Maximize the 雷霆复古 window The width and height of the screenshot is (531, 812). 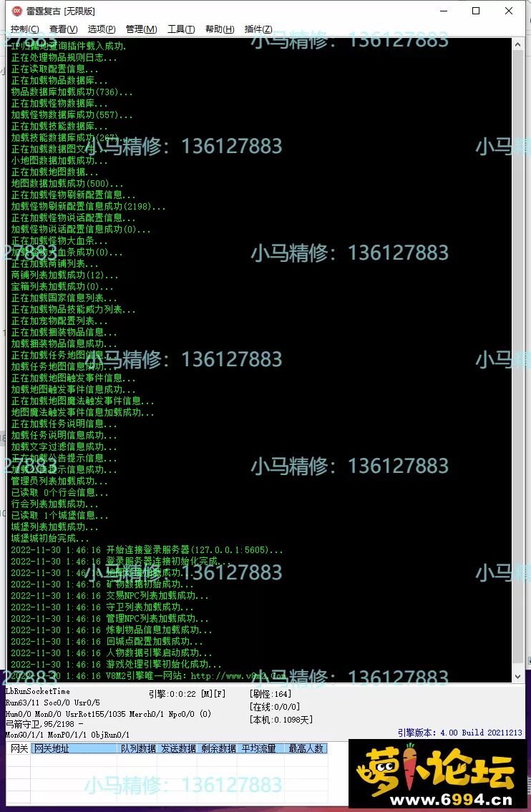pos(476,11)
